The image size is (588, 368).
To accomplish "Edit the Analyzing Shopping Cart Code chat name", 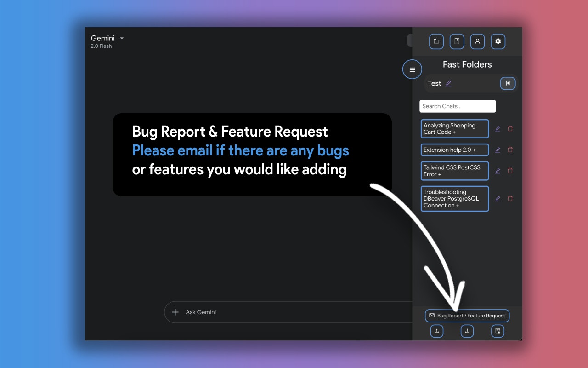I will [x=498, y=129].
